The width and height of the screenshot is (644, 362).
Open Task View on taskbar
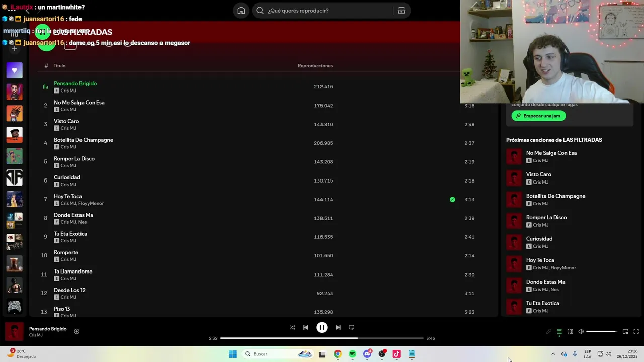pyautogui.click(x=322, y=354)
